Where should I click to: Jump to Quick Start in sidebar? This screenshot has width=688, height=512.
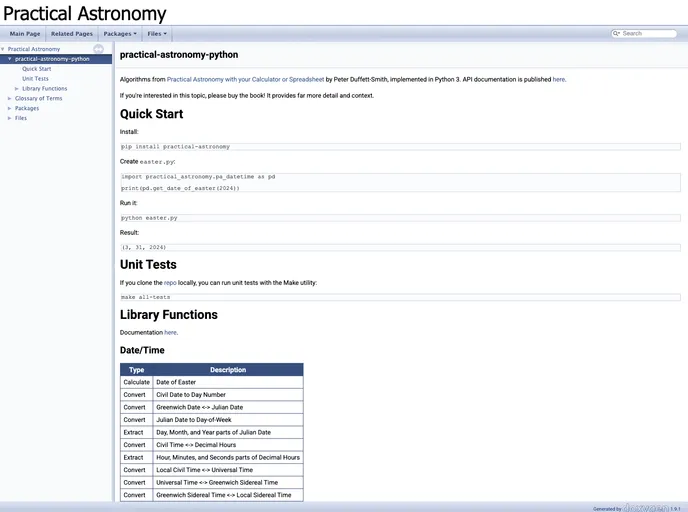click(37, 69)
